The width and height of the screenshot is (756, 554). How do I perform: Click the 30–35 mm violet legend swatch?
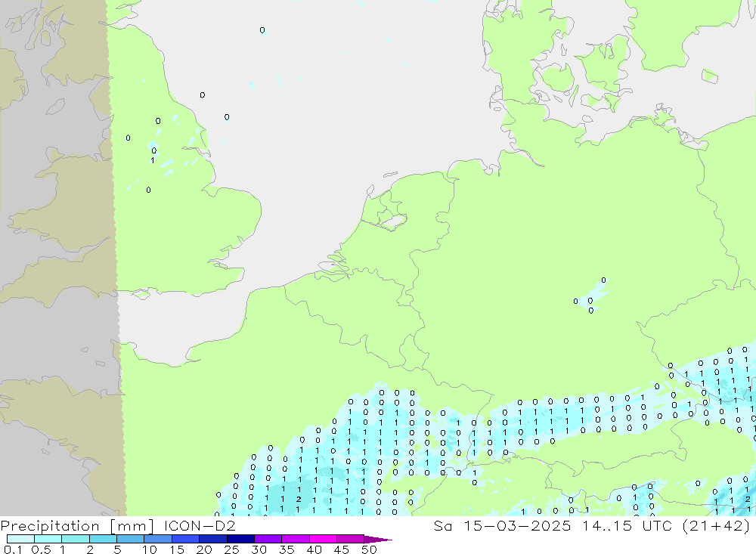(x=268, y=539)
